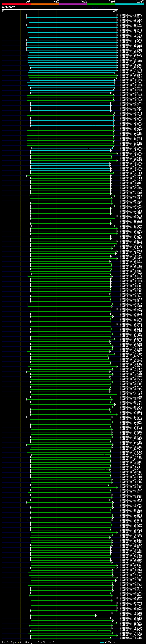Open hit UniRef100_P93655
This screenshot has width=146, height=644.
(131, 15)
